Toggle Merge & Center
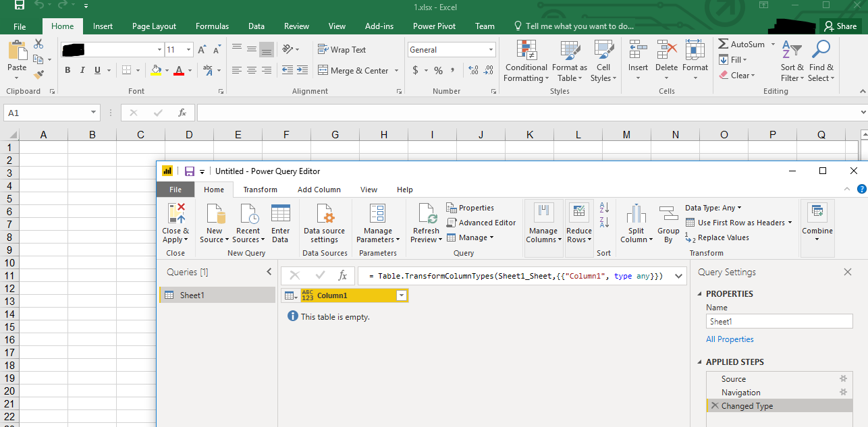This screenshot has height=427, width=868. pyautogui.click(x=353, y=70)
